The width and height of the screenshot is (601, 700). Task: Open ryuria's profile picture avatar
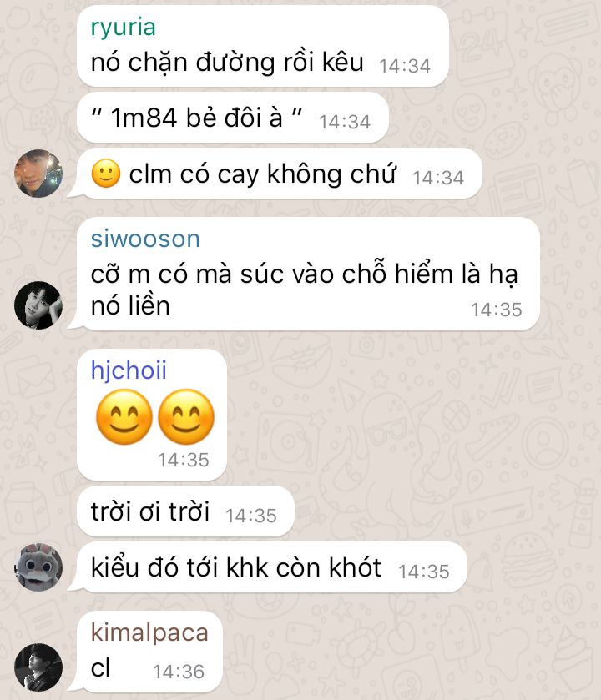point(38,174)
